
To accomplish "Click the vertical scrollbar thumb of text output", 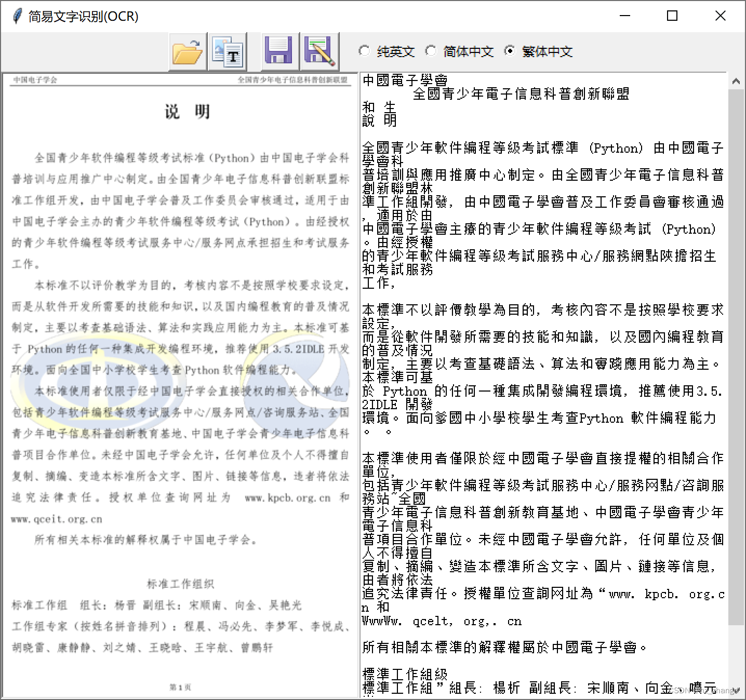I will (736, 357).
